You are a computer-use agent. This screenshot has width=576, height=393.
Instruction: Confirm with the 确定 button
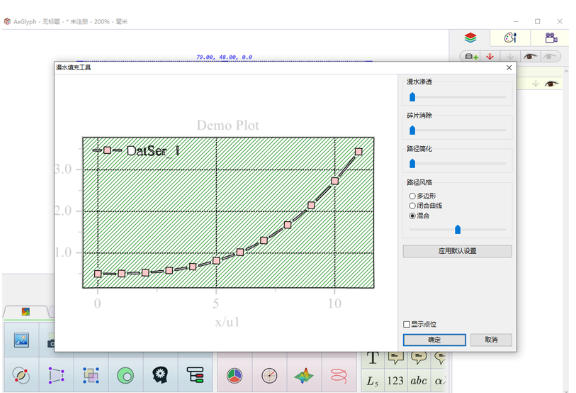434,340
